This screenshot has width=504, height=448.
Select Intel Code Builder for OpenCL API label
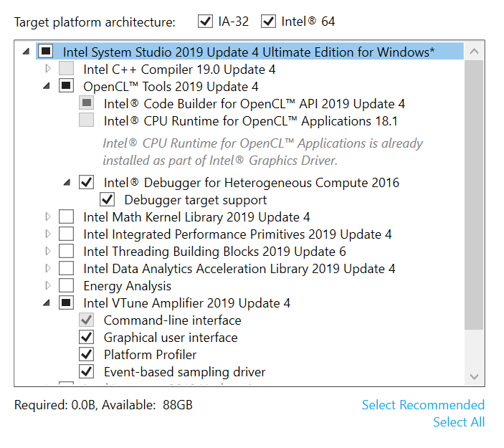[x=255, y=104]
